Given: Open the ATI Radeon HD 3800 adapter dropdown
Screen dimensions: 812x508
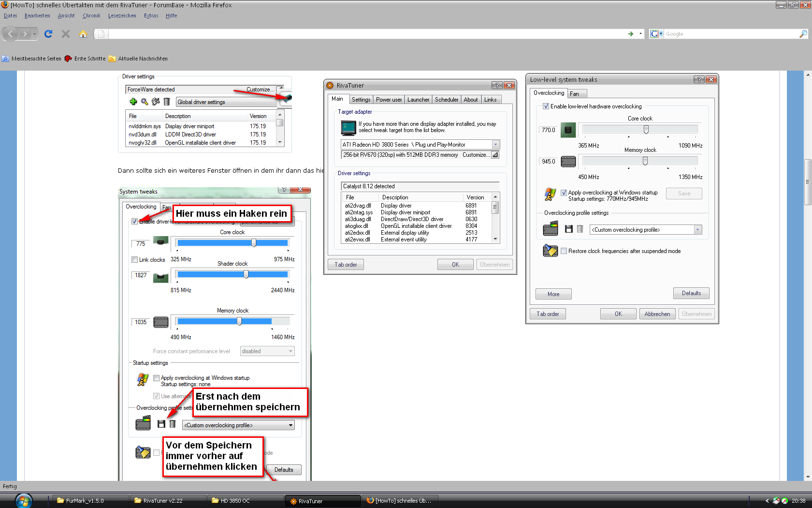Looking at the screenshot, I should pyautogui.click(x=495, y=145).
